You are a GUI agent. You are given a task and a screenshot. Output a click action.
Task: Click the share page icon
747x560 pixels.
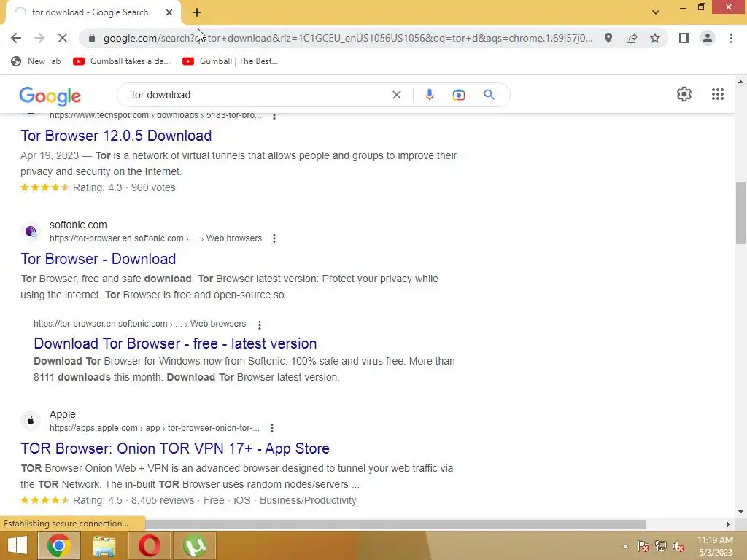click(632, 38)
